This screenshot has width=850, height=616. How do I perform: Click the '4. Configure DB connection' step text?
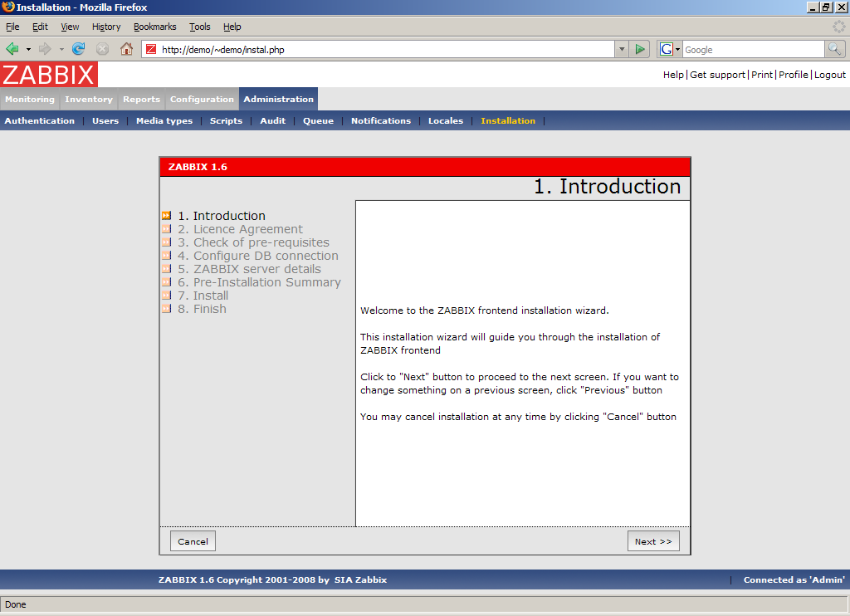258,256
